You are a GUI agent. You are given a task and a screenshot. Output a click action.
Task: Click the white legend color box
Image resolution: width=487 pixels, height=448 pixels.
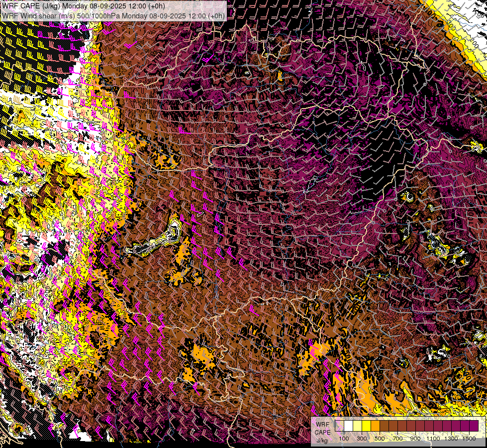(349, 426)
